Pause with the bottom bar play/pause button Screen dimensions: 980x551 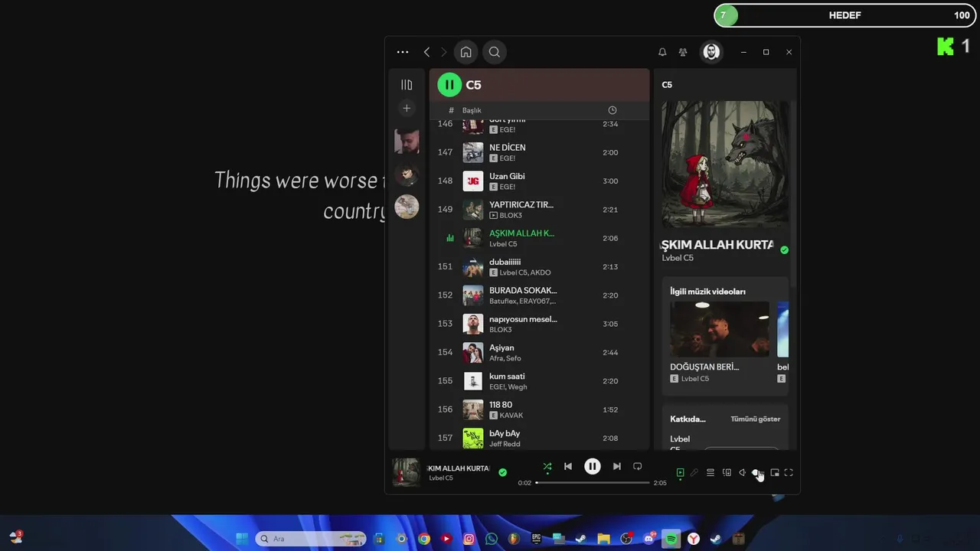point(593,466)
